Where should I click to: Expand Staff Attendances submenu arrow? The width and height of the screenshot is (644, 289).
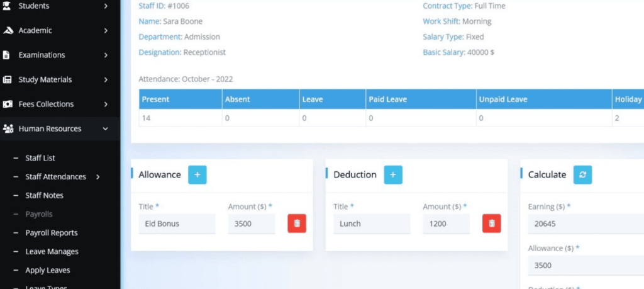coord(97,177)
